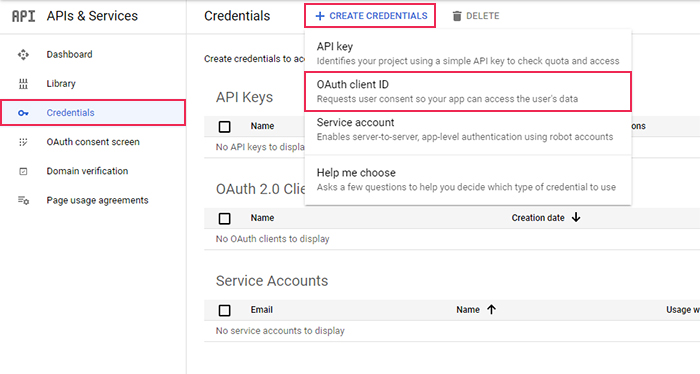Click the OAuth consent screen icon
This screenshot has width=700, height=374.
point(23,142)
